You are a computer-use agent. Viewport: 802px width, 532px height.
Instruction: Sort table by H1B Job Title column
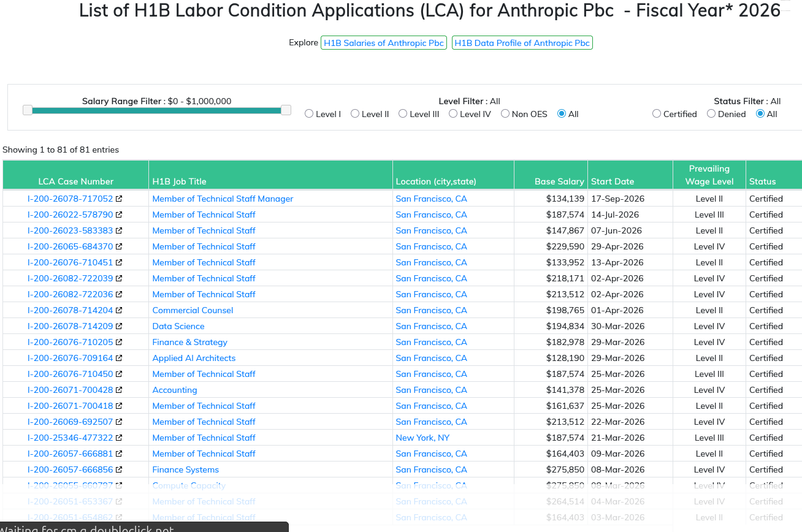[x=270, y=175]
